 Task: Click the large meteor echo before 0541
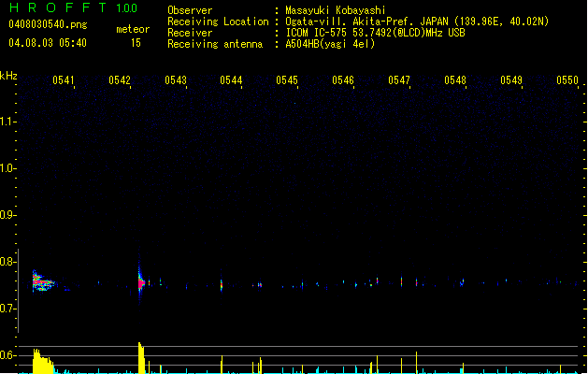click(43, 281)
